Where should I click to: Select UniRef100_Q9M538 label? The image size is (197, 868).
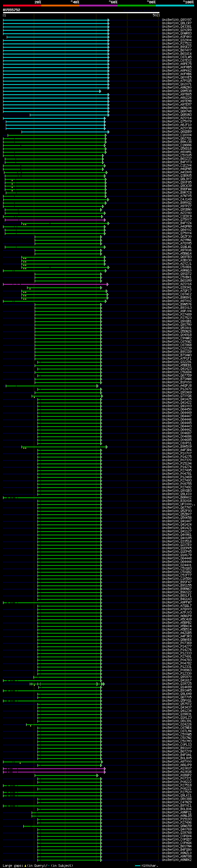177,91
